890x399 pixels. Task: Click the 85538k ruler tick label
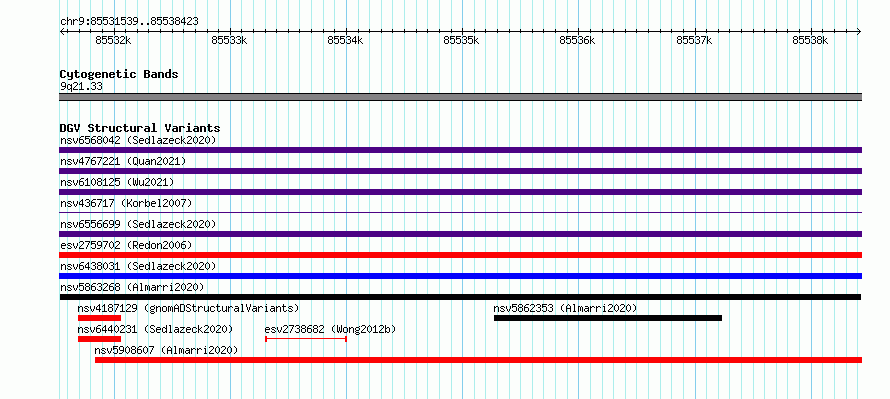click(811, 40)
